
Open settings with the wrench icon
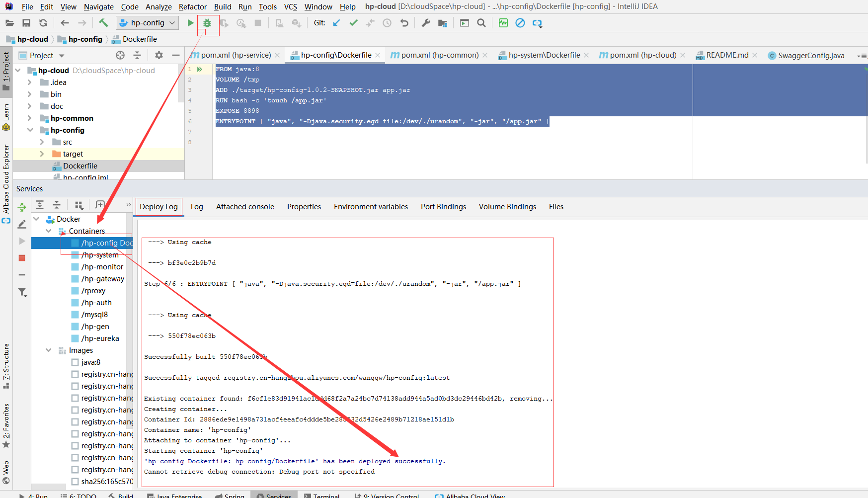point(426,23)
